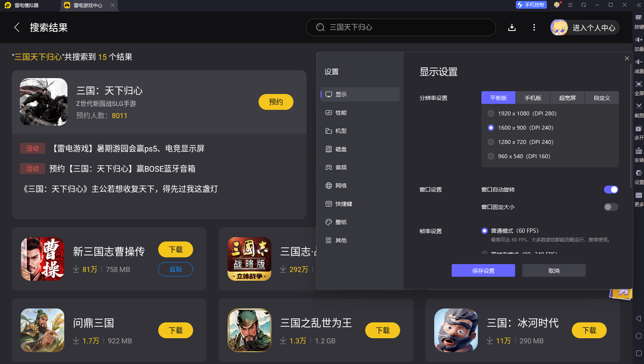Open the 网络 settings category

[x=360, y=186]
